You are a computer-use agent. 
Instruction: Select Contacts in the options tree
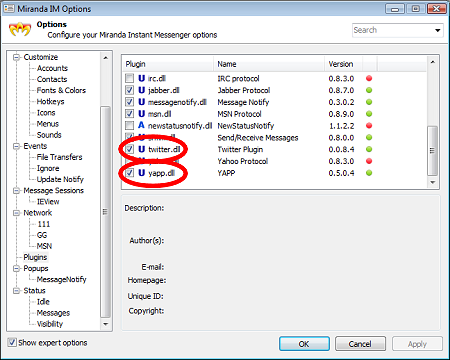[x=52, y=79]
